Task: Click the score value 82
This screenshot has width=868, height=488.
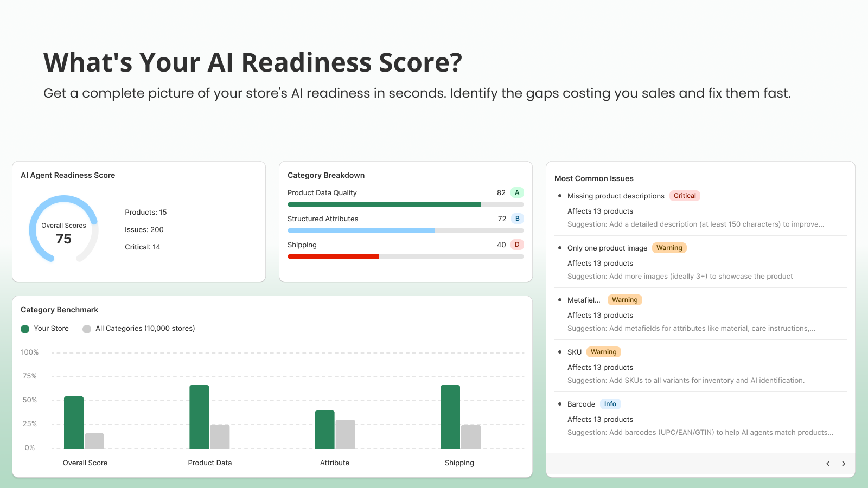Action: coord(501,193)
